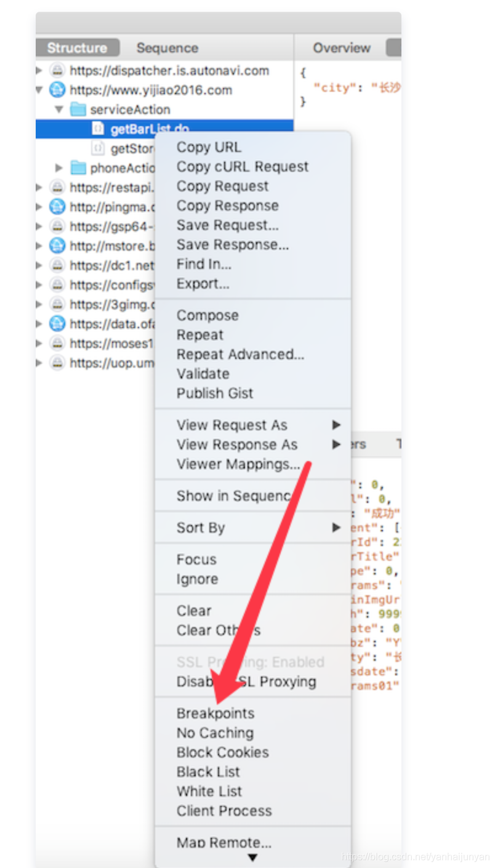Collapse the www.yijiao2016.com tree node
The image size is (495, 868).
coord(39,90)
